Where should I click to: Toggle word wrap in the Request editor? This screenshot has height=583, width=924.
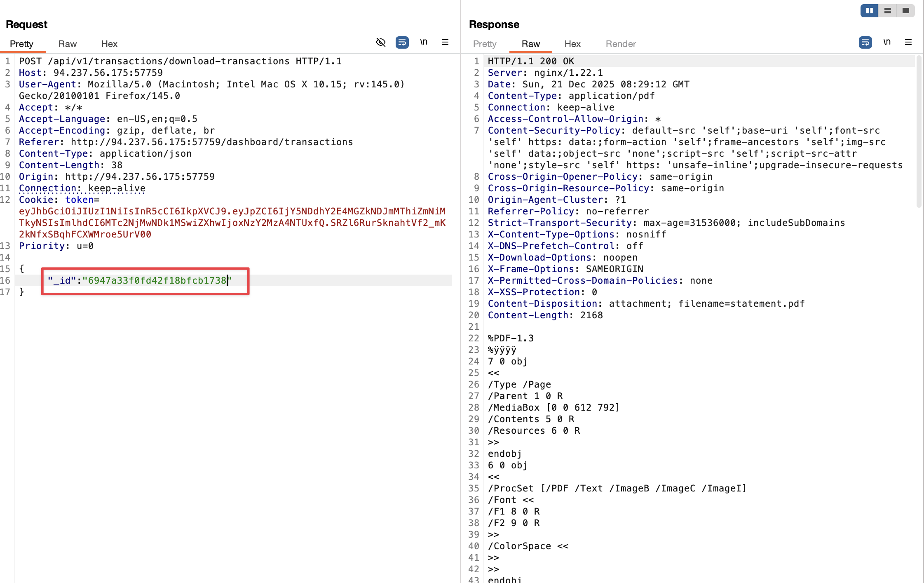pos(402,42)
